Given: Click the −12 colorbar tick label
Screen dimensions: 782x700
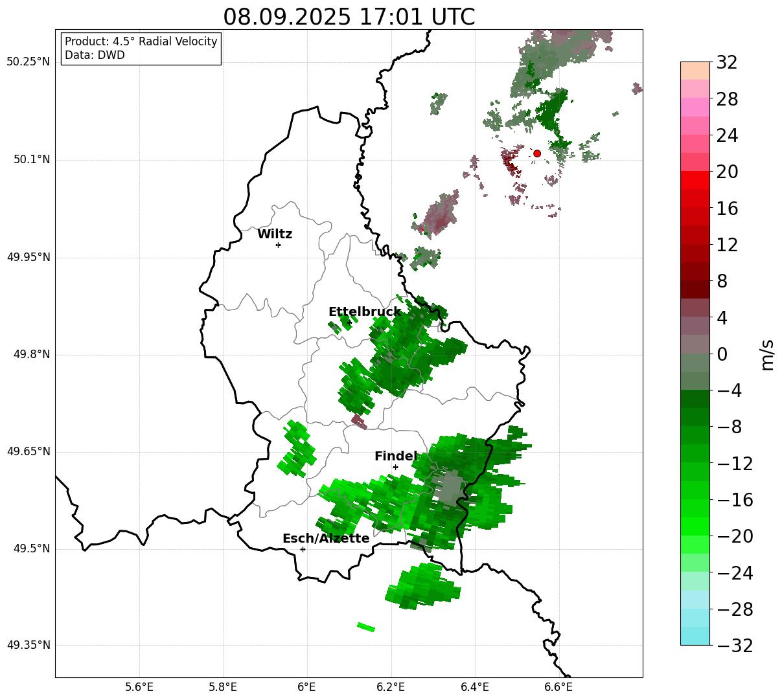Looking at the screenshot, I should tap(735, 464).
